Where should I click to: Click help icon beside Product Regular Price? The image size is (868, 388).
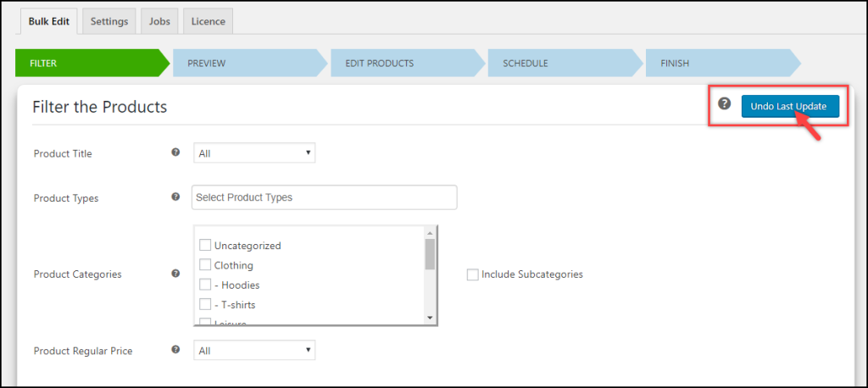coord(175,349)
